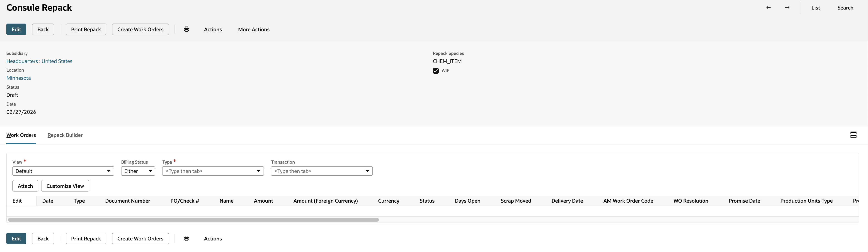Click the expand sublists icon beside Repack Builder
This screenshot has height=252, width=868.
click(853, 134)
